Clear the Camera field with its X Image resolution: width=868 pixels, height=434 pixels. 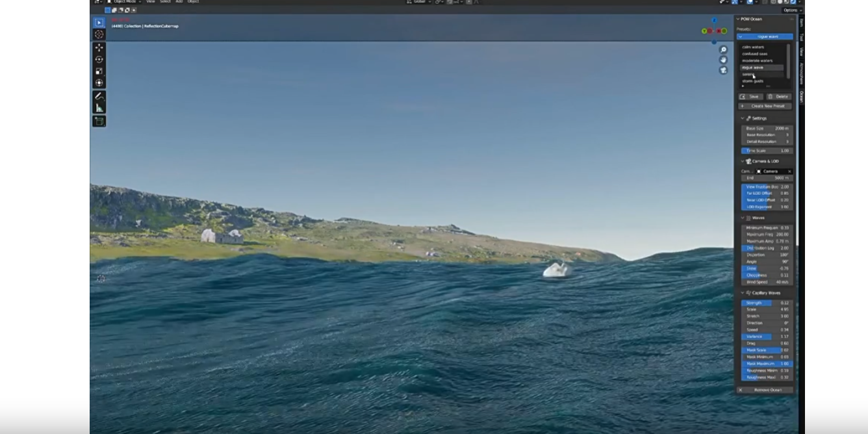point(789,172)
